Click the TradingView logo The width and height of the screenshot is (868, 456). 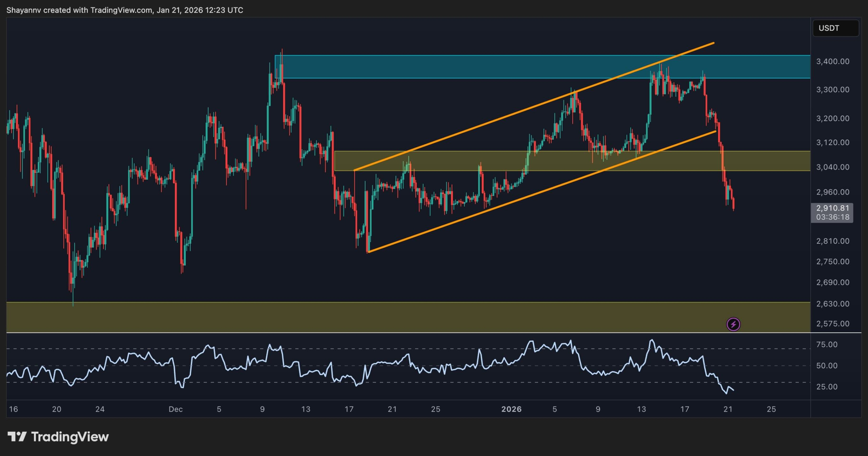click(x=58, y=437)
